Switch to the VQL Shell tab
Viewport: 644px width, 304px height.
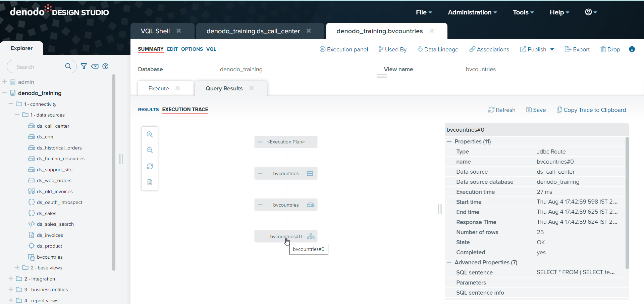[155, 31]
